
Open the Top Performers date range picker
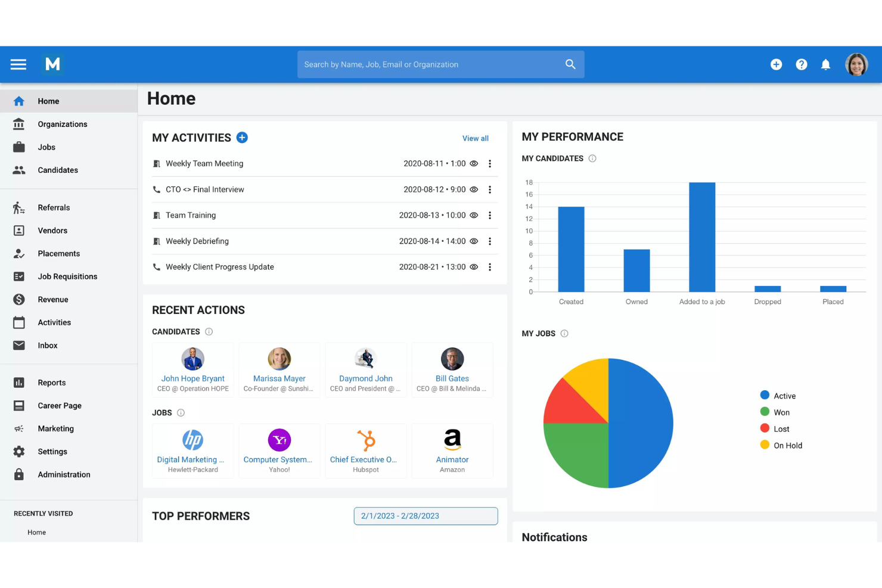(x=426, y=516)
